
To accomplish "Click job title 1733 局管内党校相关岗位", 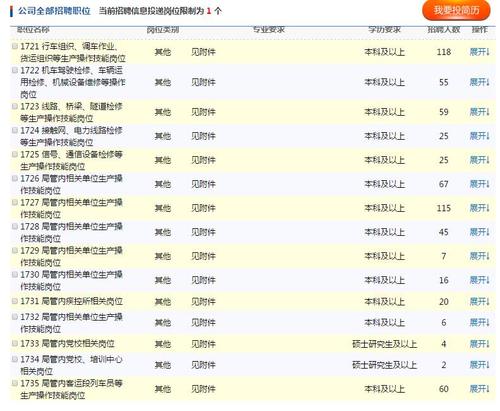I will coord(67,344).
